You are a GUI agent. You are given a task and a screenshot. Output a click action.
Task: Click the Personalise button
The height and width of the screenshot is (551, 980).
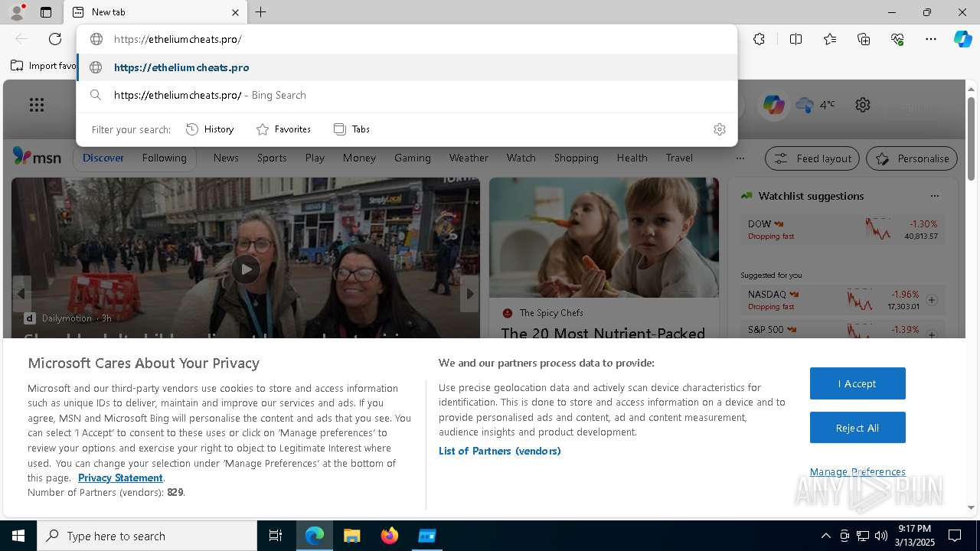911,158
